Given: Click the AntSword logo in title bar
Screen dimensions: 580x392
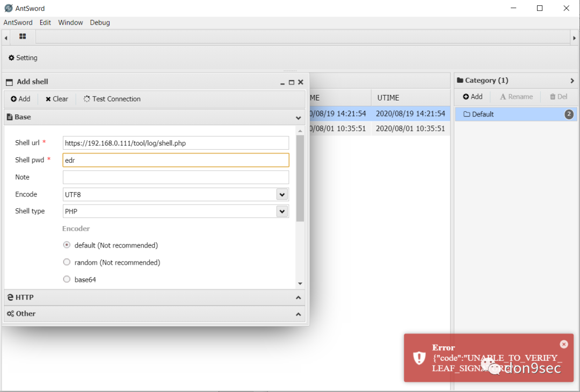Looking at the screenshot, I should (9, 8).
